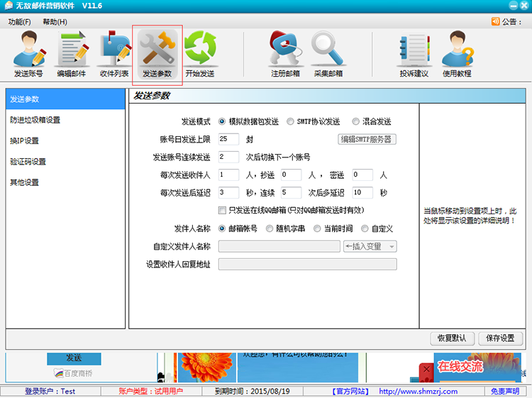Expand the 插入变量 dropdown

coord(370,247)
